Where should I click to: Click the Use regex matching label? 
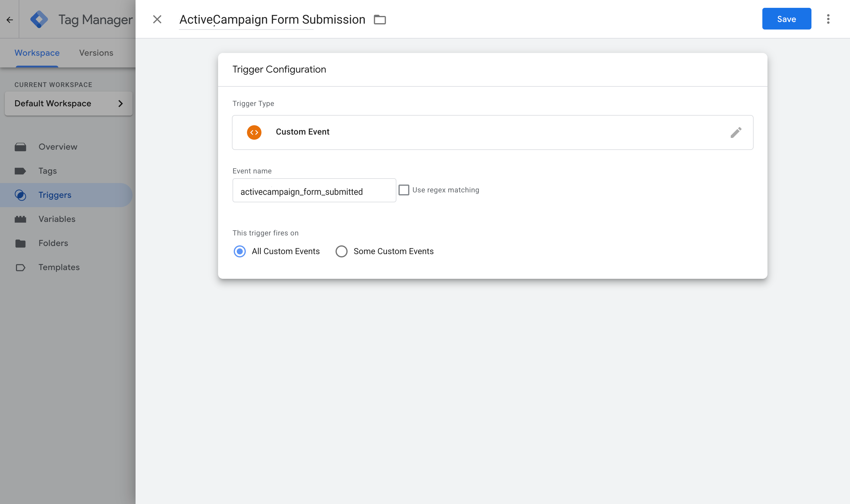pos(445,190)
